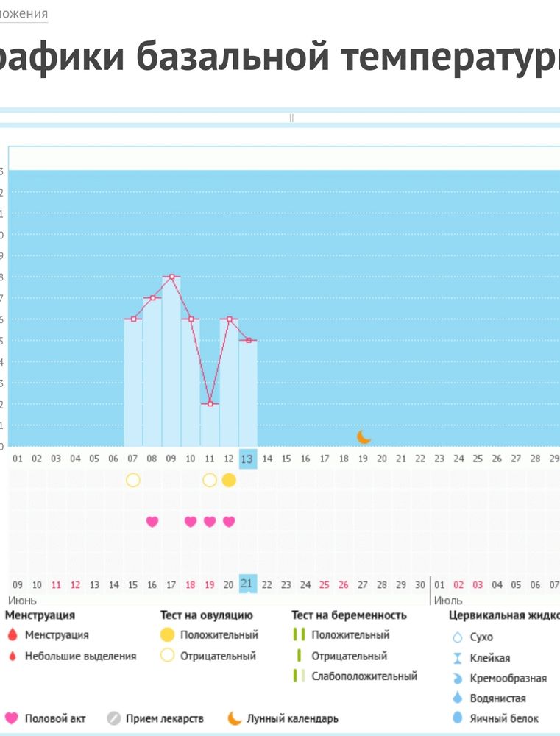Click the Прием лекарств pill icon in legend

pos(113,718)
